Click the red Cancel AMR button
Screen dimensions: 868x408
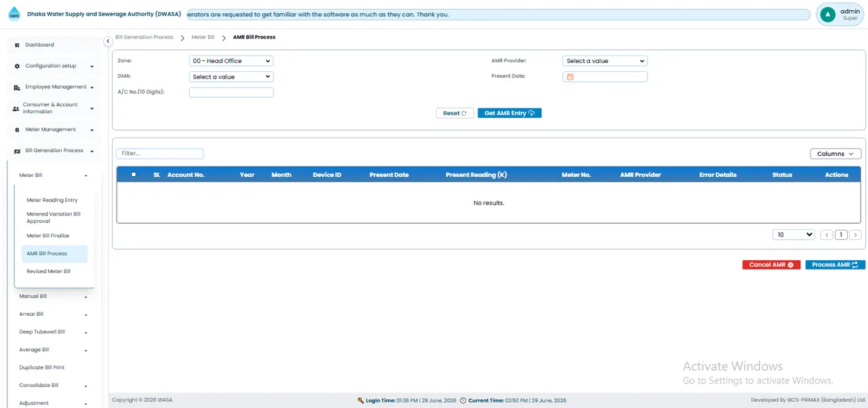pyautogui.click(x=772, y=265)
